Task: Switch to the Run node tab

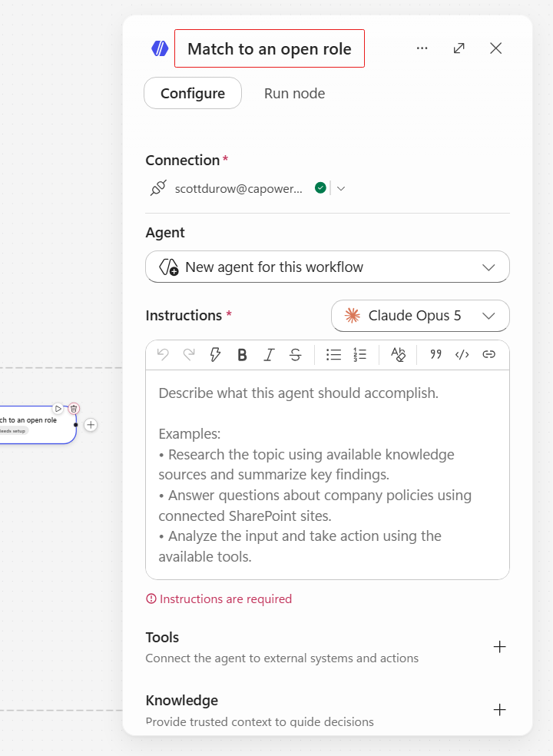Action: tap(295, 93)
